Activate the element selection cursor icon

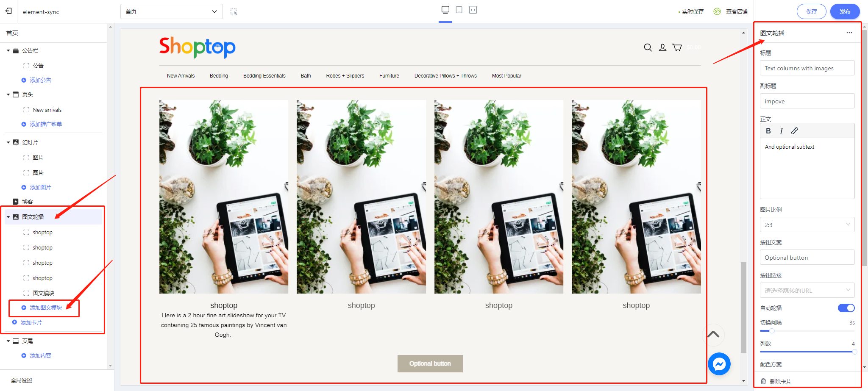tap(234, 11)
